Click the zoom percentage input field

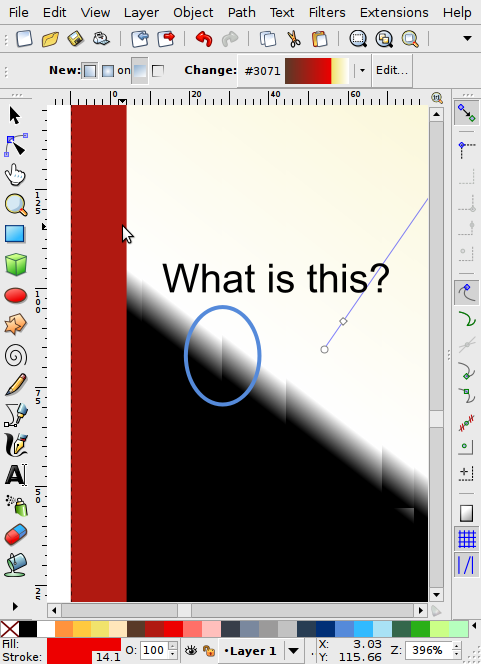(x=428, y=650)
